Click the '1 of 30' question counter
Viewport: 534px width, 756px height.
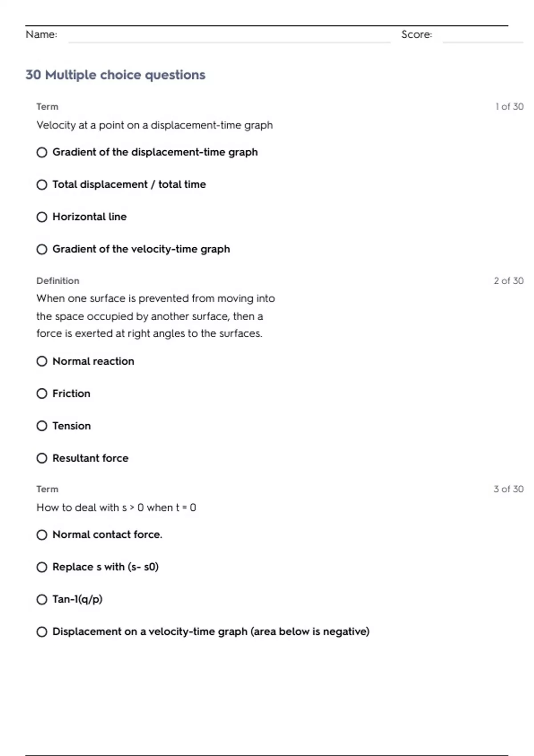click(x=509, y=107)
